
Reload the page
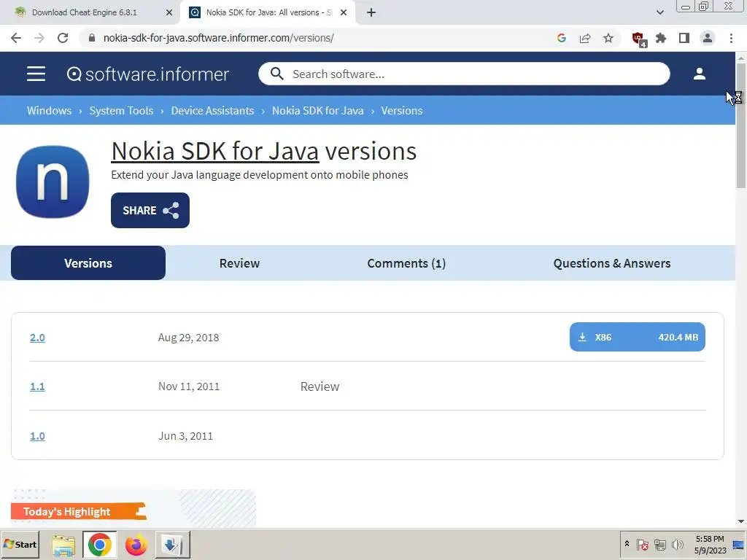click(63, 38)
